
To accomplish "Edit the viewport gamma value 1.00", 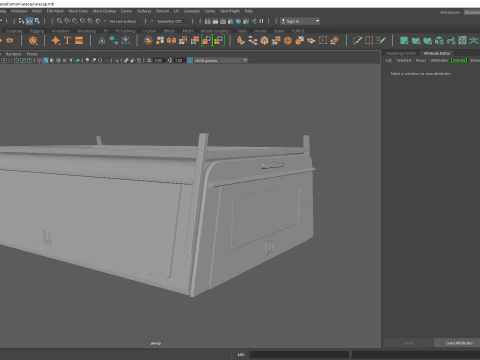I will click(179, 60).
